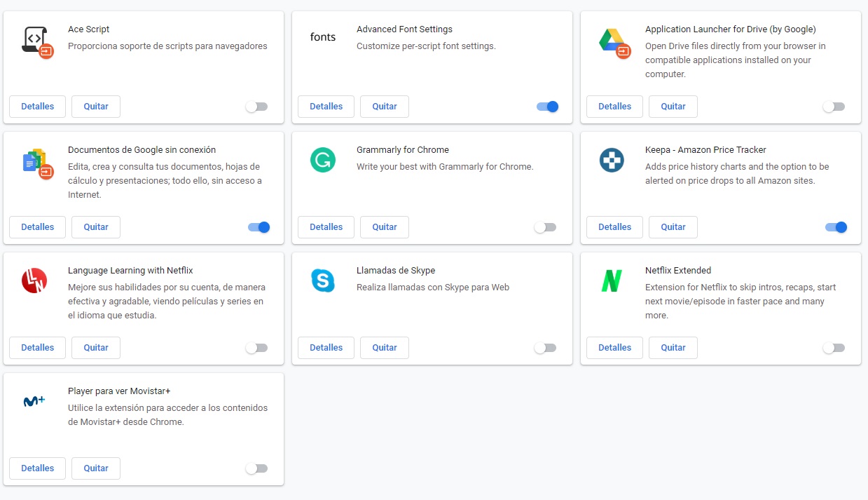Click the Advanced Font Settings fonts icon

tap(323, 37)
